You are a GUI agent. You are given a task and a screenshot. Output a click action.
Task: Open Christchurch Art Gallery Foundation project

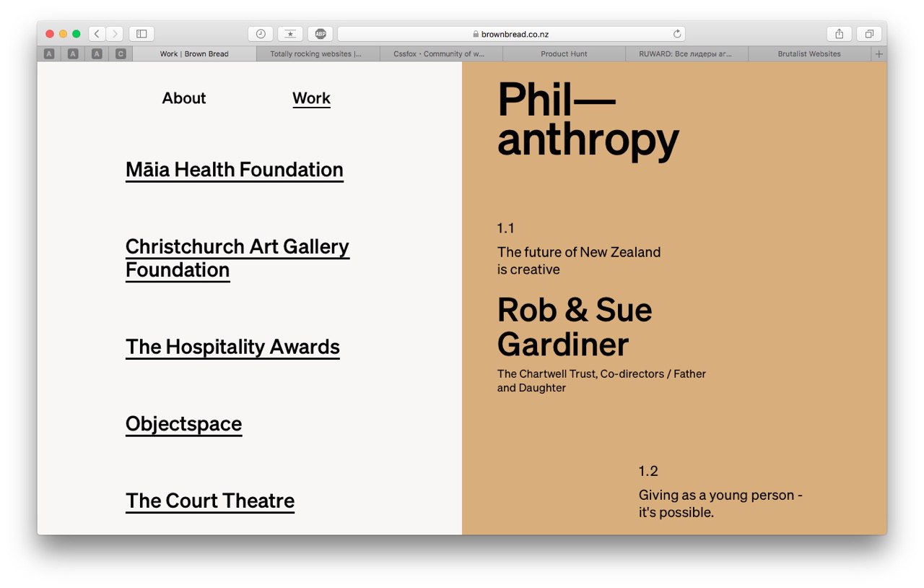[237, 258]
